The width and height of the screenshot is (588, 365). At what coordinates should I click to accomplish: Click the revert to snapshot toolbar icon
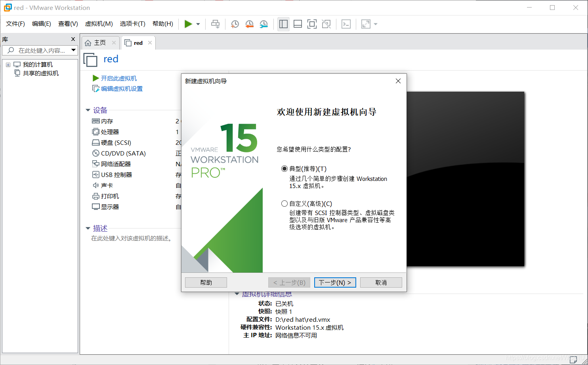point(249,24)
